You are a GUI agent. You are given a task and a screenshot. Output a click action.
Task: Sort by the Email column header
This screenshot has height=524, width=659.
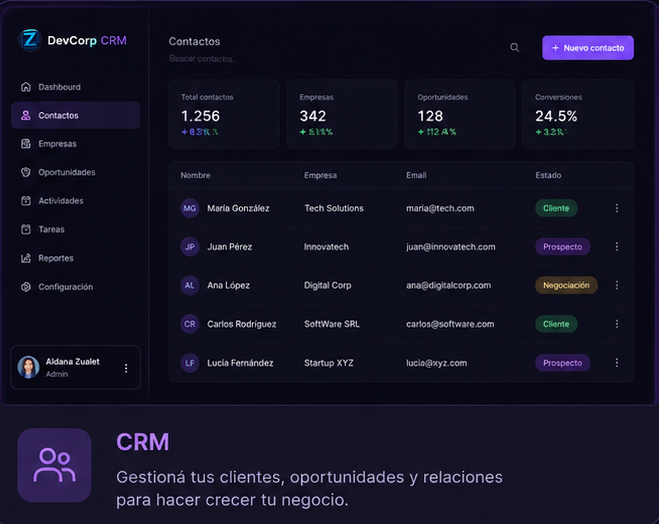point(416,175)
